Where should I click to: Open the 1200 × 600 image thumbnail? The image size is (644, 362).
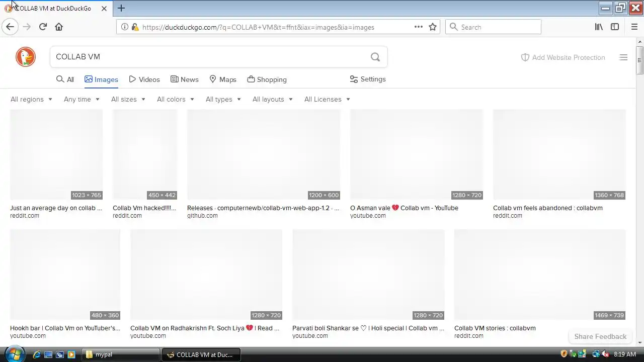coord(264,155)
